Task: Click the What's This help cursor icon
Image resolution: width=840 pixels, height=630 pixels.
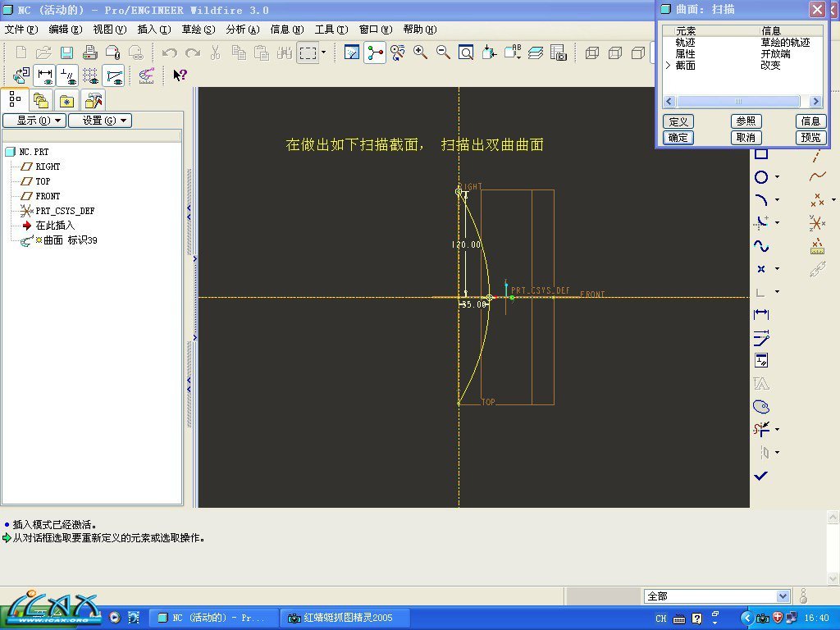Action: 180,75
